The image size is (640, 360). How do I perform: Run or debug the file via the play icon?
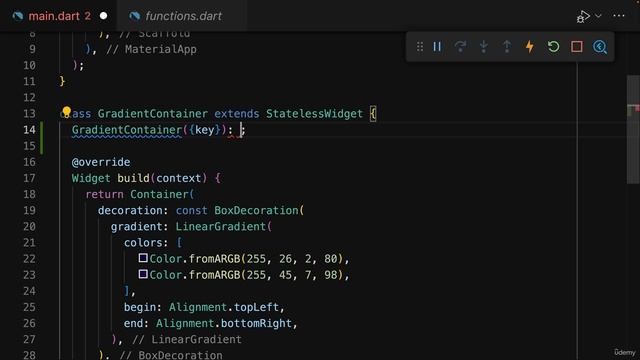[x=583, y=16]
